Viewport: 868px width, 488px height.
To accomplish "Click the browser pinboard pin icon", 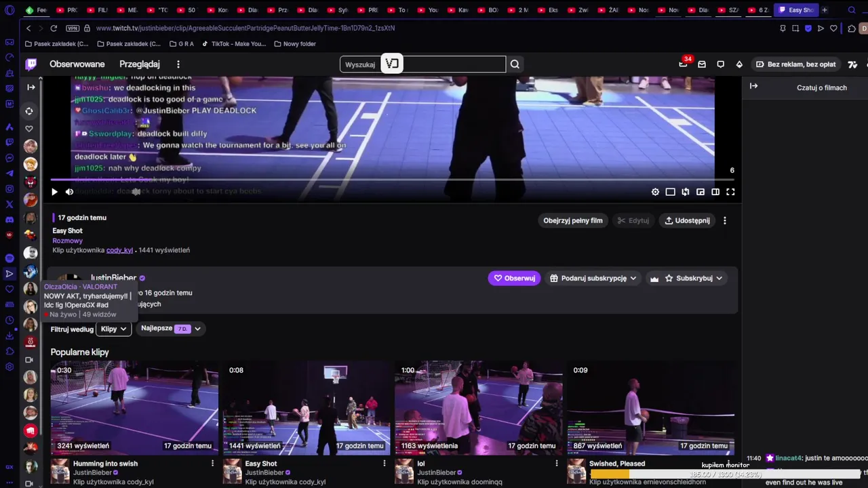I will click(x=783, y=28).
